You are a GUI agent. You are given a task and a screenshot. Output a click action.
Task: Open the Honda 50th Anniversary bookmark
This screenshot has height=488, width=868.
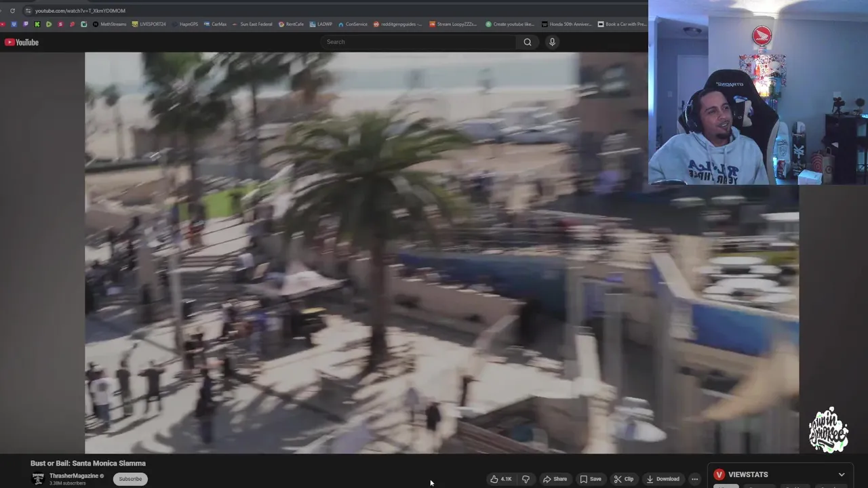pyautogui.click(x=567, y=24)
